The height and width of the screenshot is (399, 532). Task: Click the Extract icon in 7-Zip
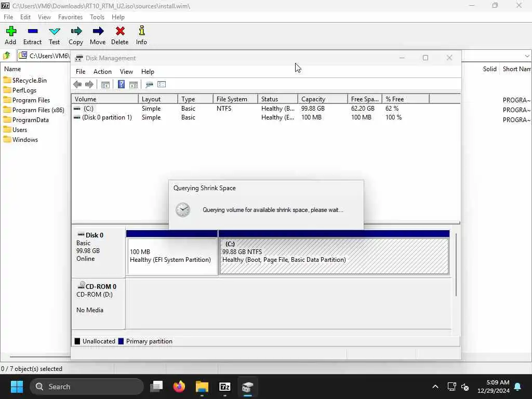click(x=33, y=35)
